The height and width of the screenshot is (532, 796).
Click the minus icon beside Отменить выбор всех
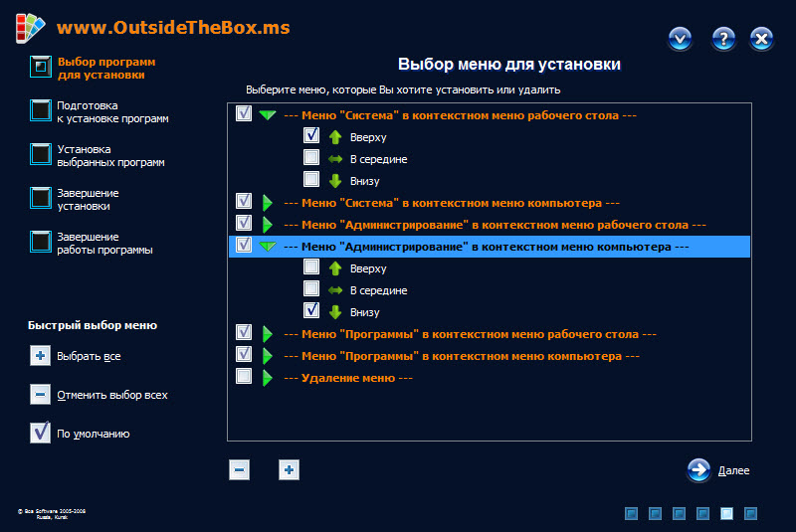pyautogui.click(x=40, y=395)
